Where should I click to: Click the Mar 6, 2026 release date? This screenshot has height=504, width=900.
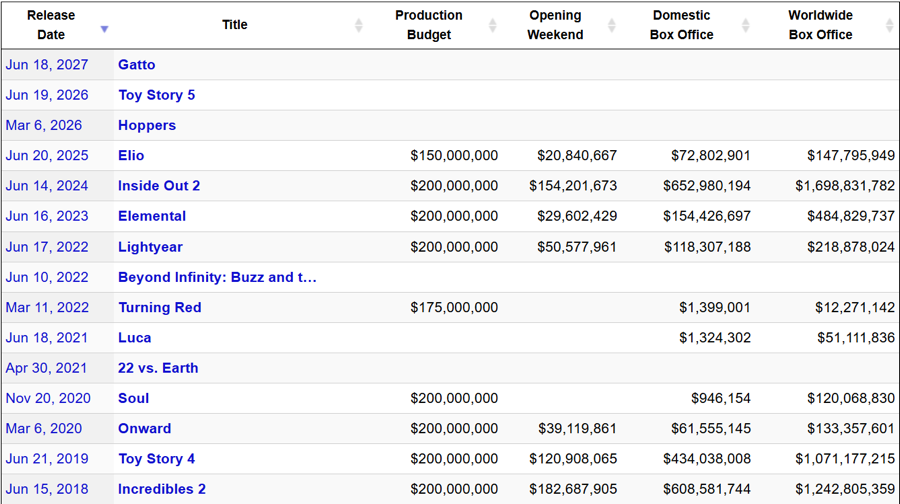click(x=44, y=125)
